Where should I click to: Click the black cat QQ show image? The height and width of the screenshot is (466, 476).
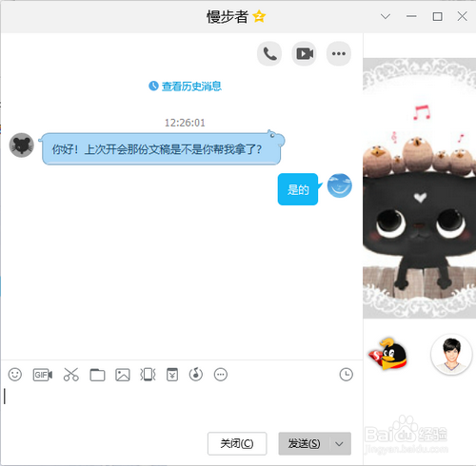(419, 188)
